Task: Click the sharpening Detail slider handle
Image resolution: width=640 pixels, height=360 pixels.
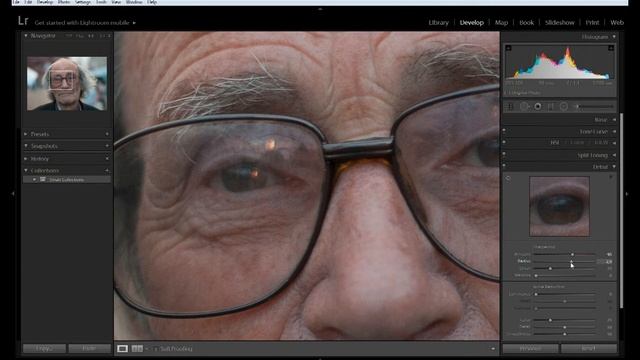Action: coord(550,268)
